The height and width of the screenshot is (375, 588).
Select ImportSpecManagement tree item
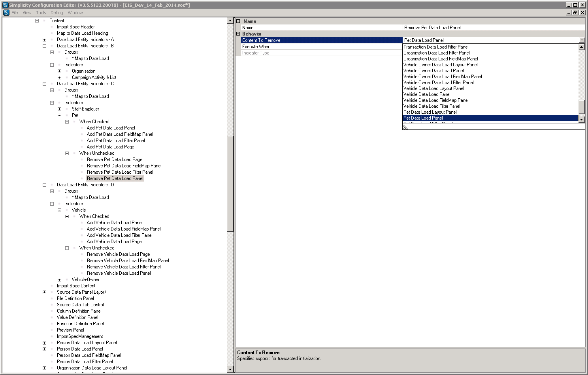pos(79,336)
